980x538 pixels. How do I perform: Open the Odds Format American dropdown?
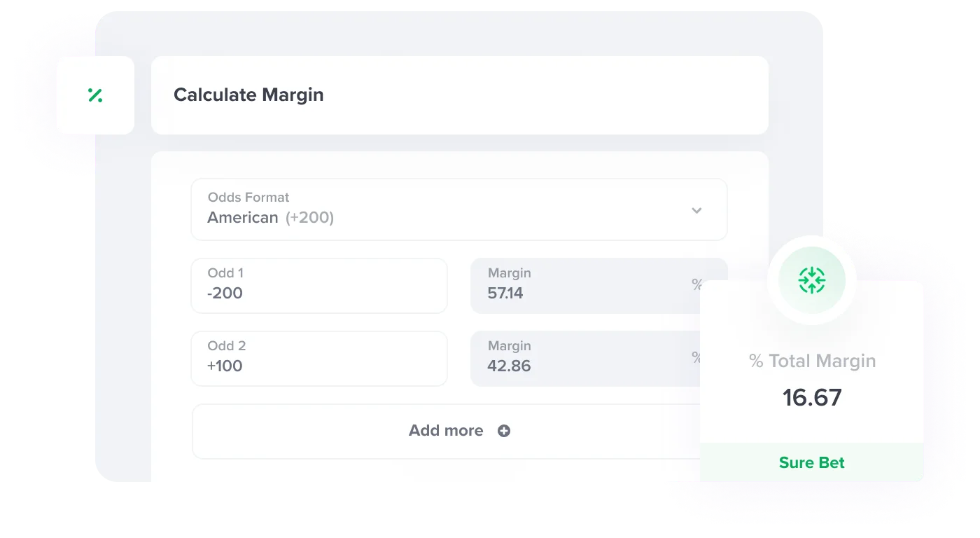459,209
